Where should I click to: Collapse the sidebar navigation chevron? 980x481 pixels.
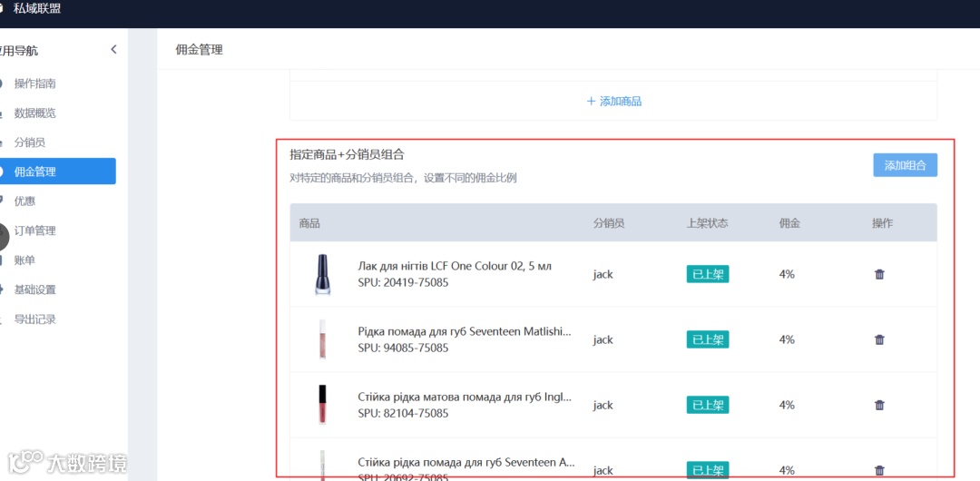pyautogui.click(x=113, y=49)
